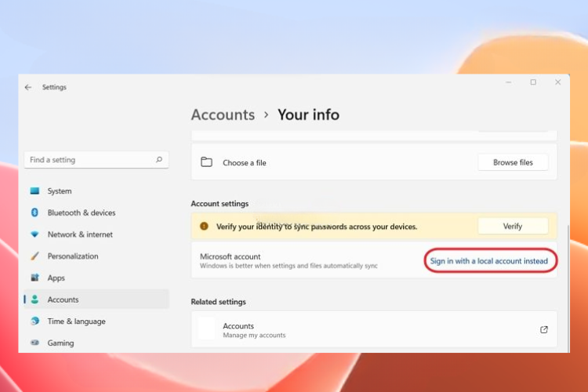Click the back arrow in Settings
Viewport: 588px width, 392px height.
click(x=28, y=87)
